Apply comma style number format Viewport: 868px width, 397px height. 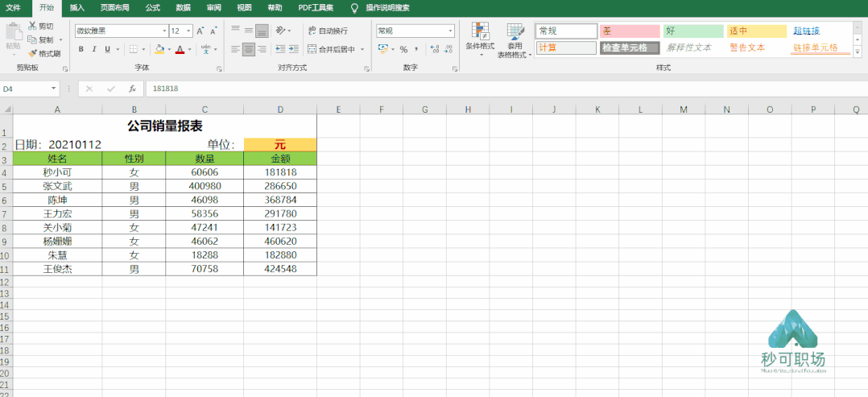tap(415, 49)
